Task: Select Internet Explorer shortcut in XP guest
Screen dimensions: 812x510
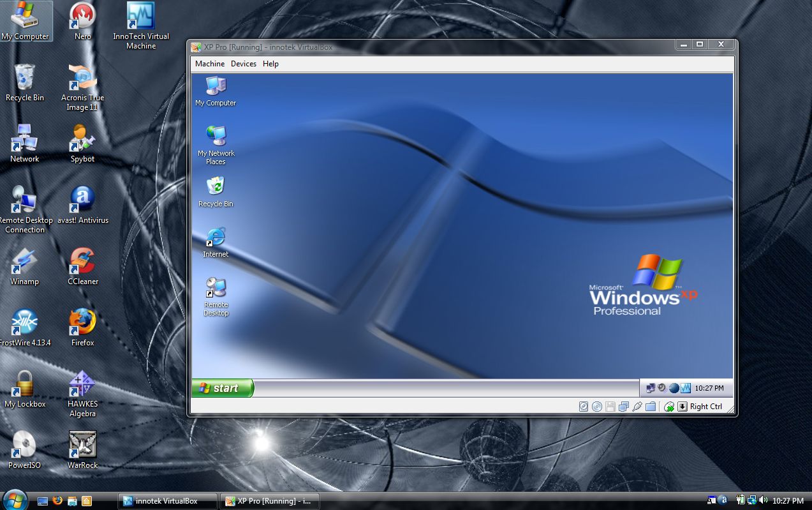Action: [216, 242]
